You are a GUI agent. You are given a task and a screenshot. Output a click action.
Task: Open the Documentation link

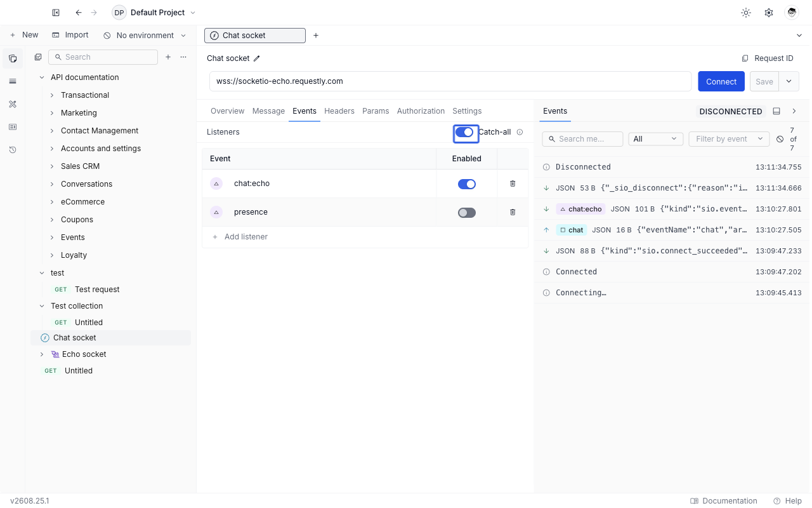click(724, 501)
